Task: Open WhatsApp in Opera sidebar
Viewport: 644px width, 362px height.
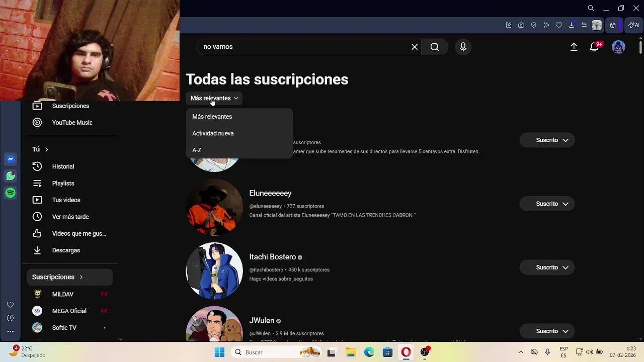Action: tap(11, 176)
